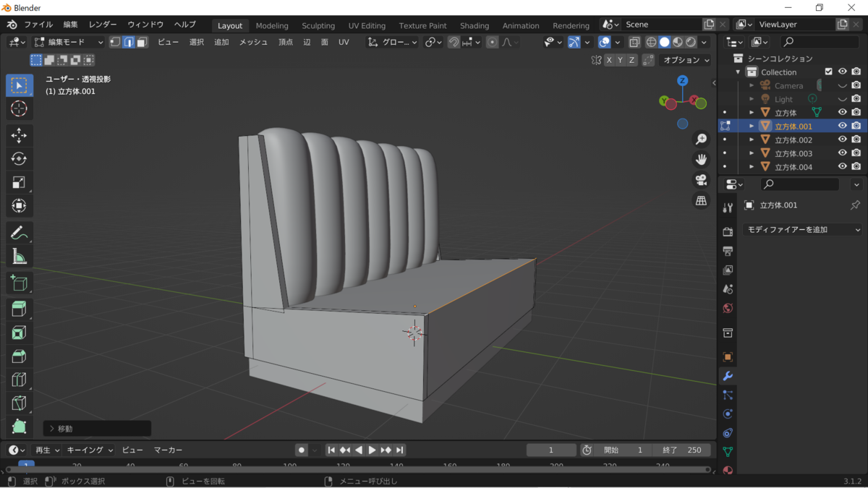Switch perspective/orthographic grid icon
The image size is (868, 488).
coord(701,201)
